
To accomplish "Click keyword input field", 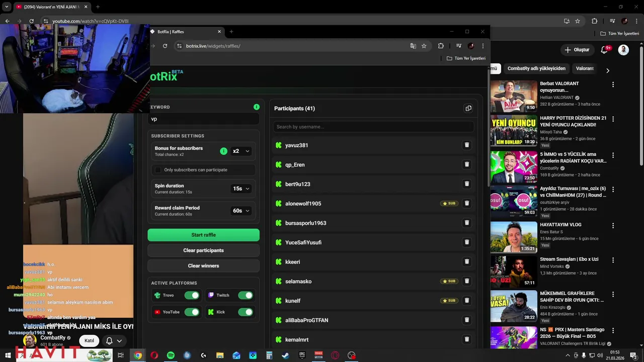I will (203, 119).
